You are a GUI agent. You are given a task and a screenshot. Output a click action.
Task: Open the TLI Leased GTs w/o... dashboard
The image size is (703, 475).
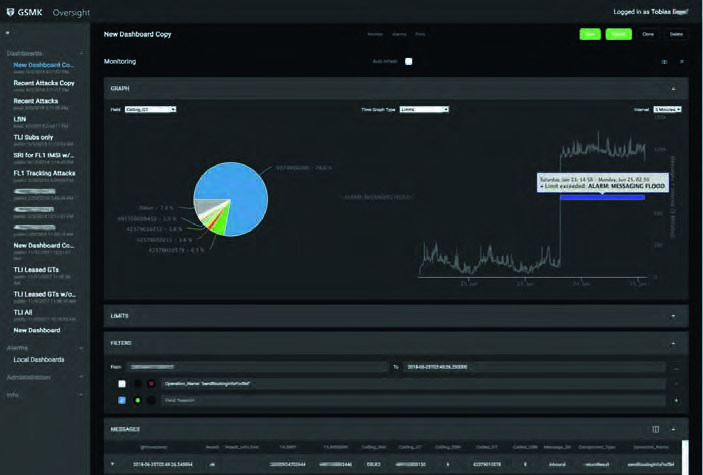[x=44, y=294]
